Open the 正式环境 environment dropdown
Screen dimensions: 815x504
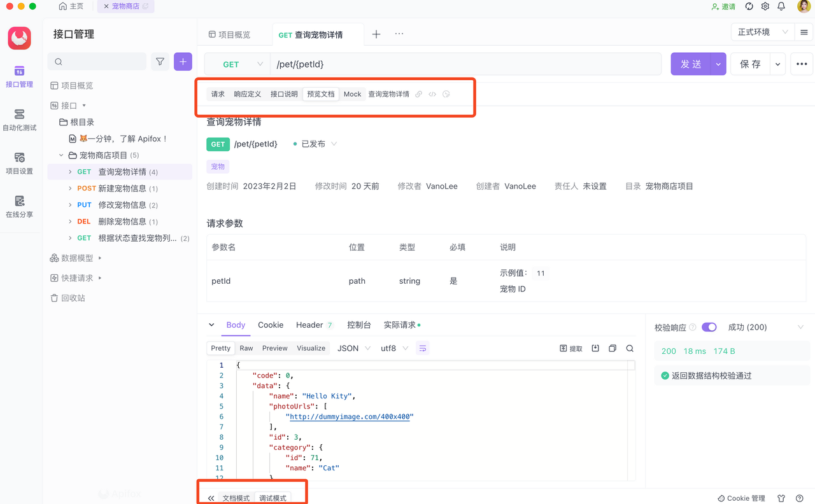pos(762,32)
